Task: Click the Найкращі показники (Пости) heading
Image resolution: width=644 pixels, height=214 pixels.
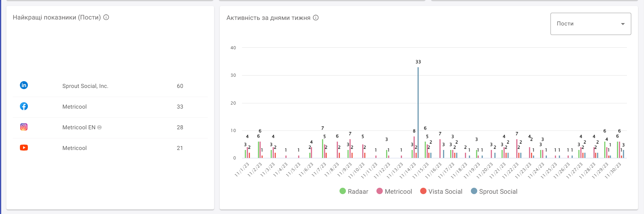Action: point(57,18)
